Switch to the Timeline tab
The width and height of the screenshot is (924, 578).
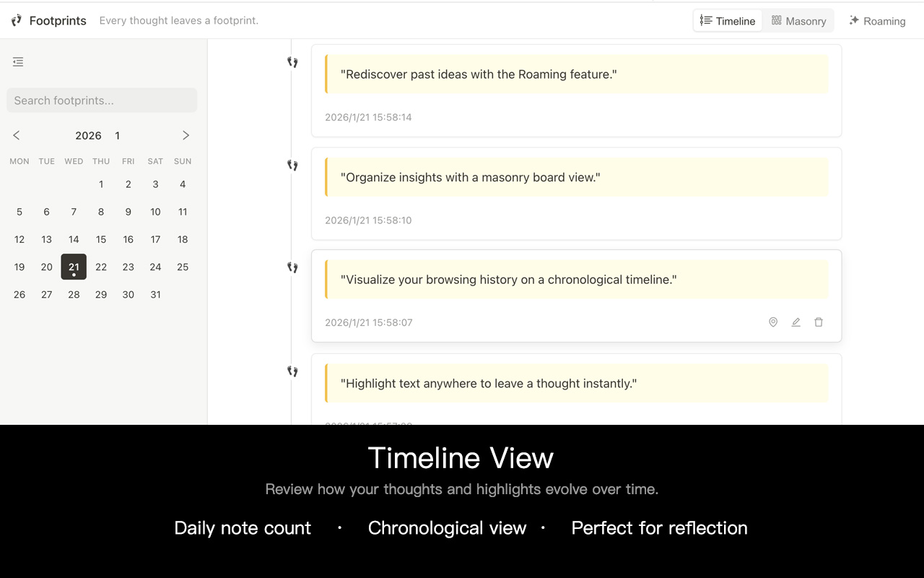728,20
